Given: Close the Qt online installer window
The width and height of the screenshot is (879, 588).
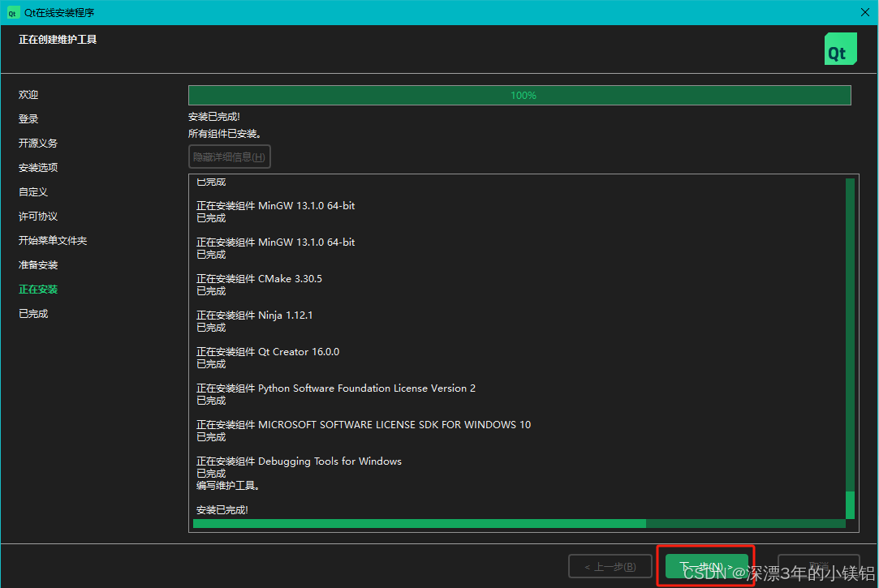Looking at the screenshot, I should coord(865,12).
